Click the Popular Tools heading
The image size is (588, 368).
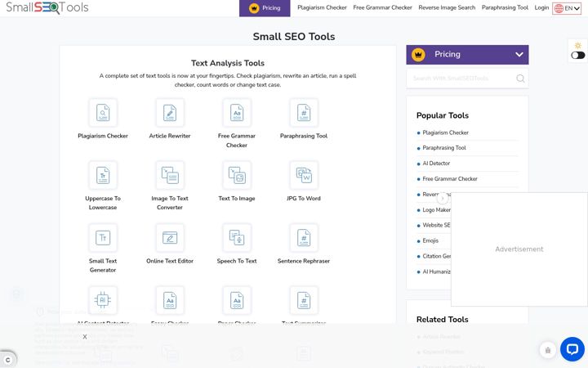pos(443,115)
